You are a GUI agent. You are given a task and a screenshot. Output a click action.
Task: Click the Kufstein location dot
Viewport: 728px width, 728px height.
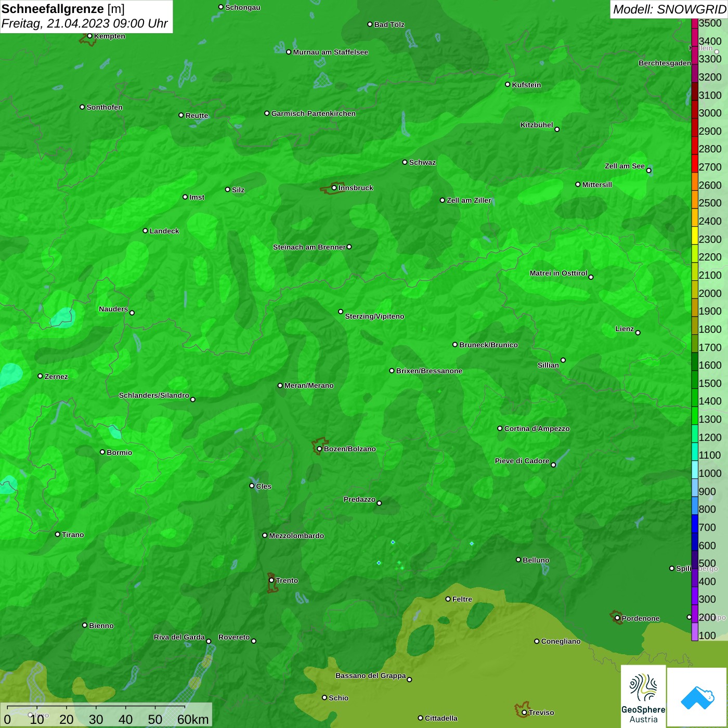coord(508,84)
